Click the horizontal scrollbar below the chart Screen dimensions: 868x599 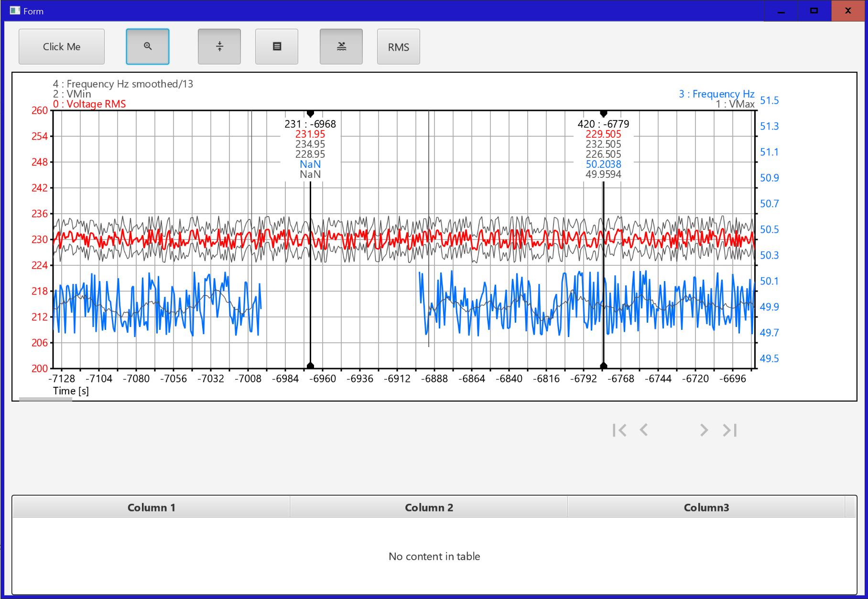(x=45, y=398)
